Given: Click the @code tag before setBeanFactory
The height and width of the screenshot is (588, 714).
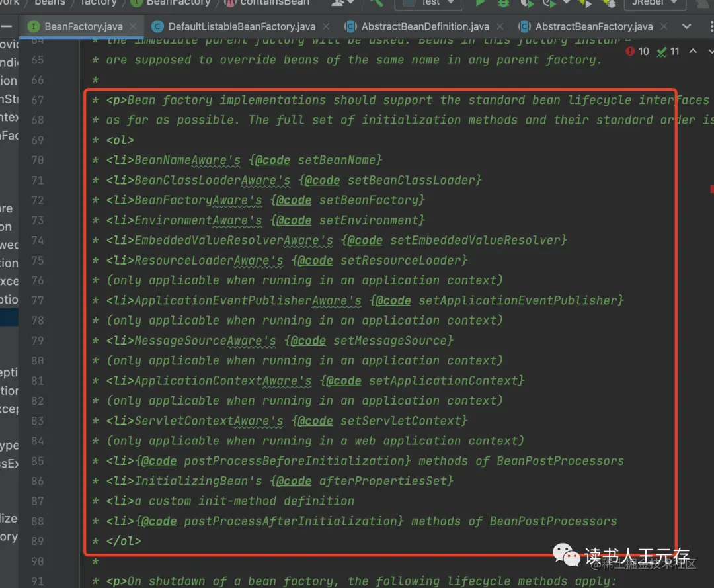Looking at the screenshot, I should pyautogui.click(x=294, y=200).
